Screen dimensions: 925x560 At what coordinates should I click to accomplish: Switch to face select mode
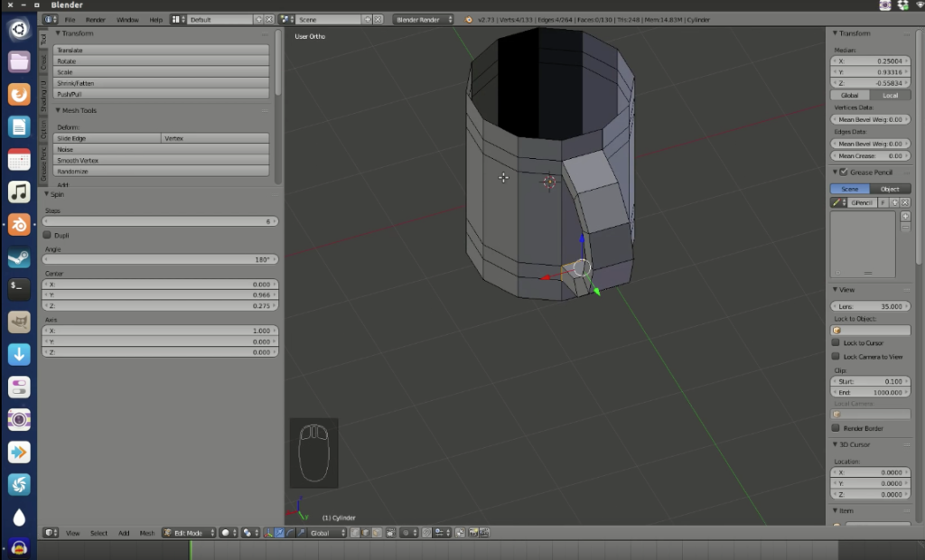point(376,533)
